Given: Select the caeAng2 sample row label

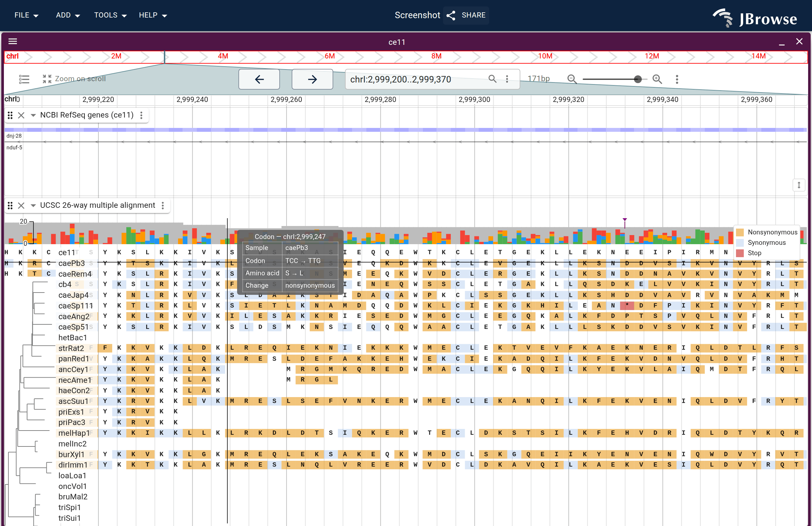Looking at the screenshot, I should coord(74,316).
